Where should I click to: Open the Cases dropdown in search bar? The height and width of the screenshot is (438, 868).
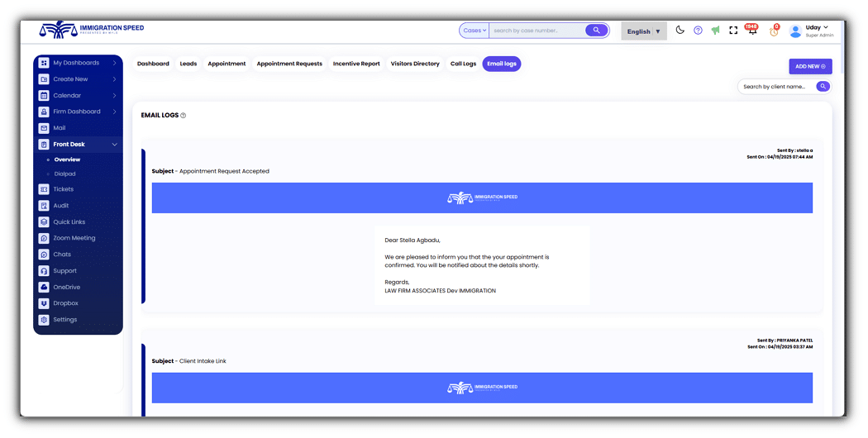click(x=475, y=31)
